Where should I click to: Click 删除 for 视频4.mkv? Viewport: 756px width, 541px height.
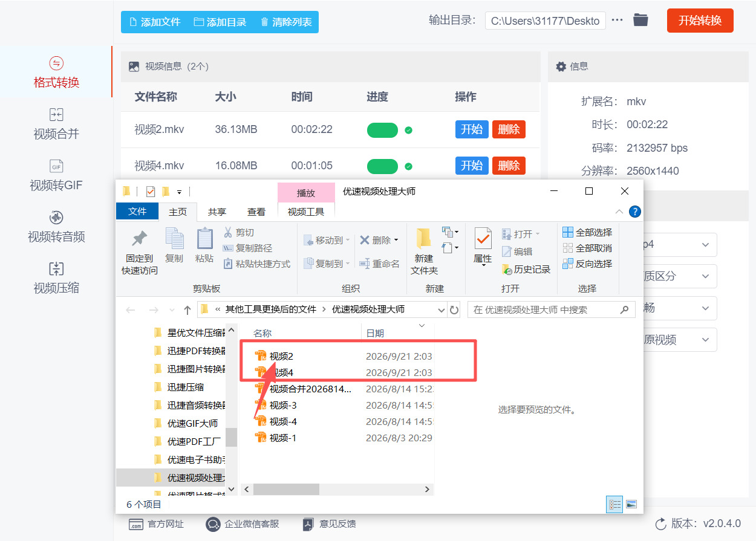[x=509, y=166]
